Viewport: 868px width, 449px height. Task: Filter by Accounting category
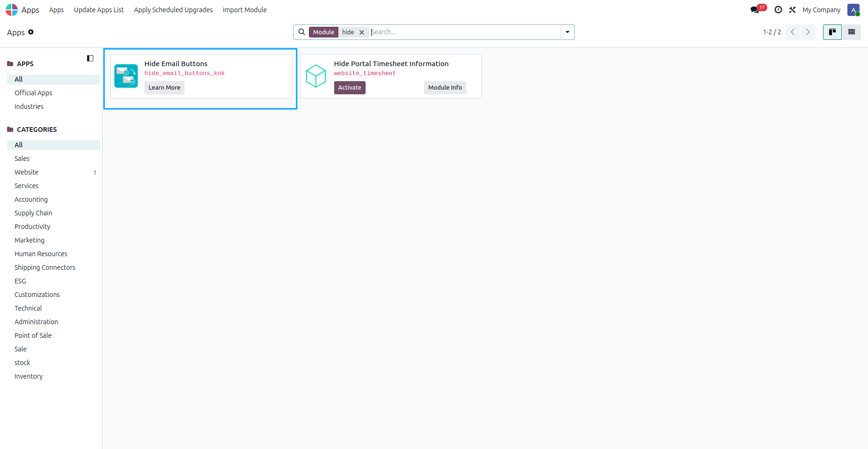tap(54, 199)
